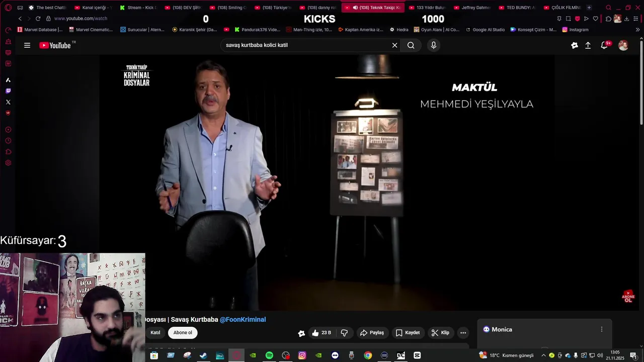Viewport: 644px width, 362px height.
Task: Open Google Chrome from taskbar
Action: [x=368, y=355]
